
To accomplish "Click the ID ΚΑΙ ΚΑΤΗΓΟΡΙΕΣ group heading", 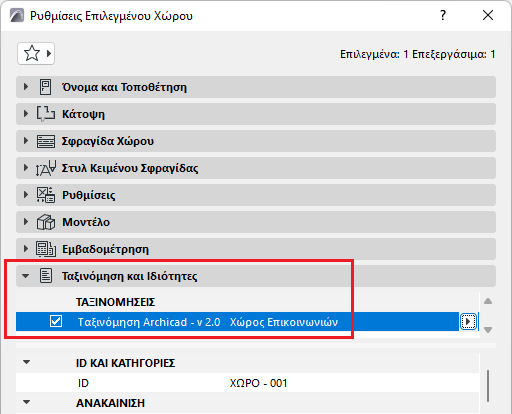I will (x=125, y=363).
